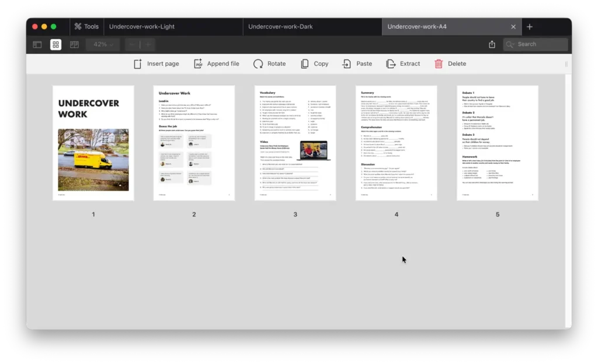Open the Share icon menu

point(492,44)
